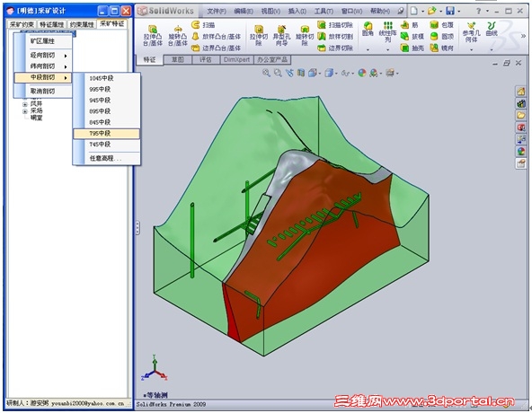Click the 圆角 fillet tool
Screen dimensions: 532x413
point(368,29)
